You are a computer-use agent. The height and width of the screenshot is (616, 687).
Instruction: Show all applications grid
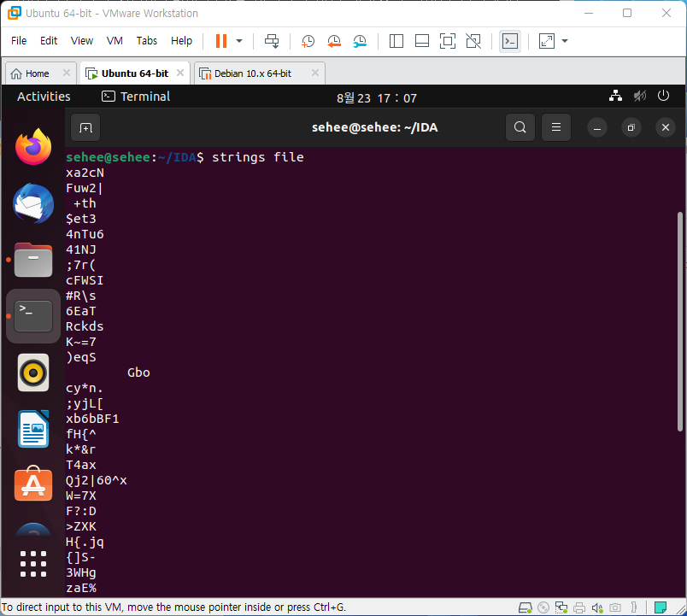33,564
